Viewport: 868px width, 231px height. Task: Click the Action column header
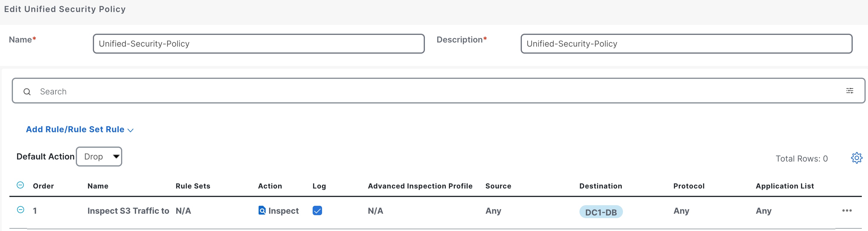click(x=270, y=186)
